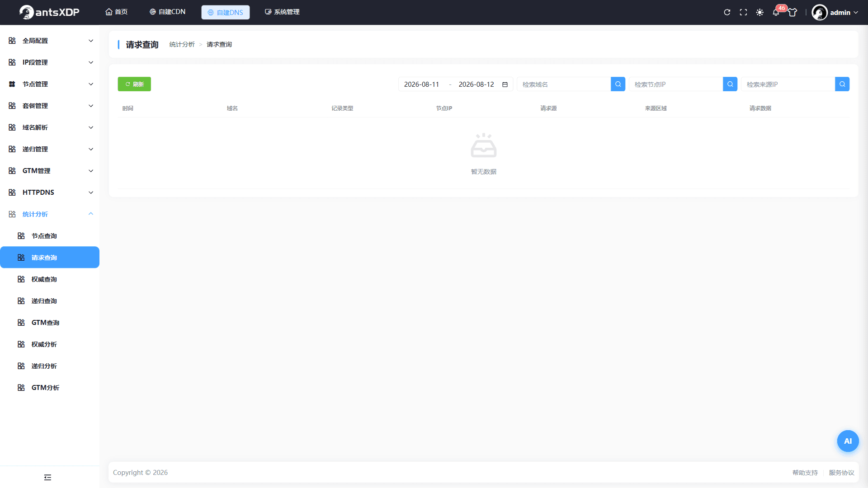Click the antsXDP logo

[x=49, y=12]
